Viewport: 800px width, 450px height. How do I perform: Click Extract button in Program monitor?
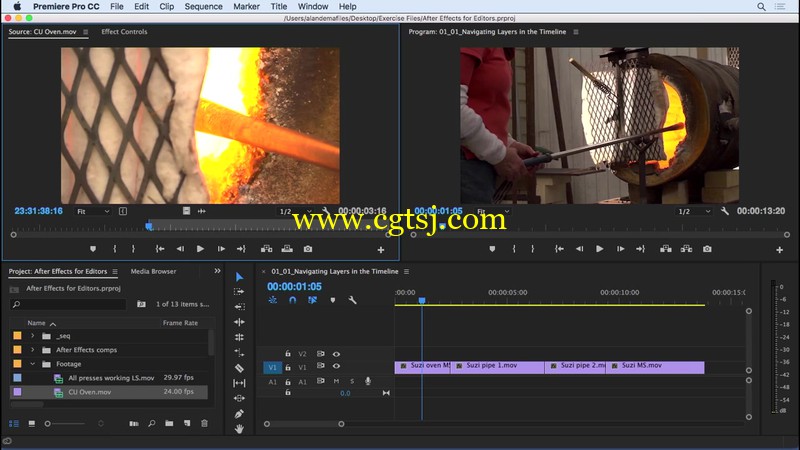686,249
